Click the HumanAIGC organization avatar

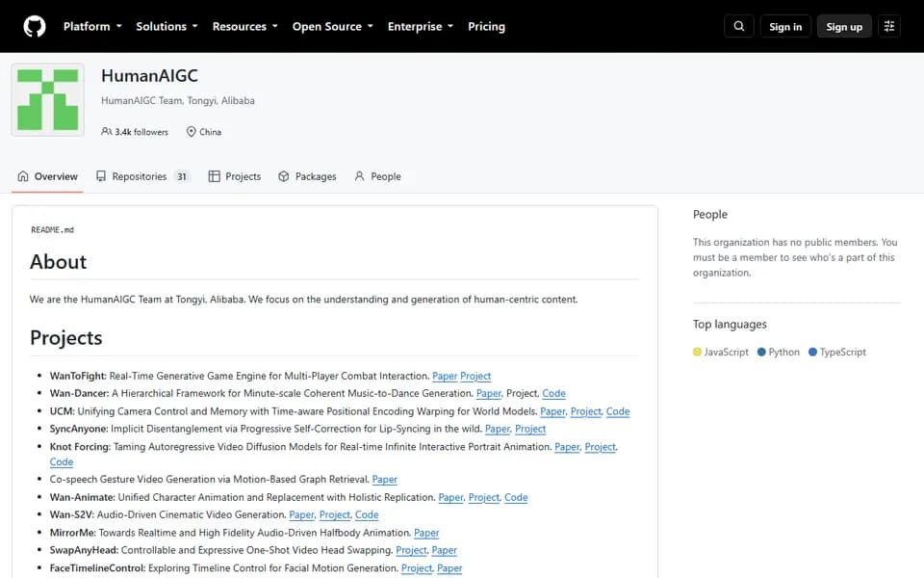48,99
